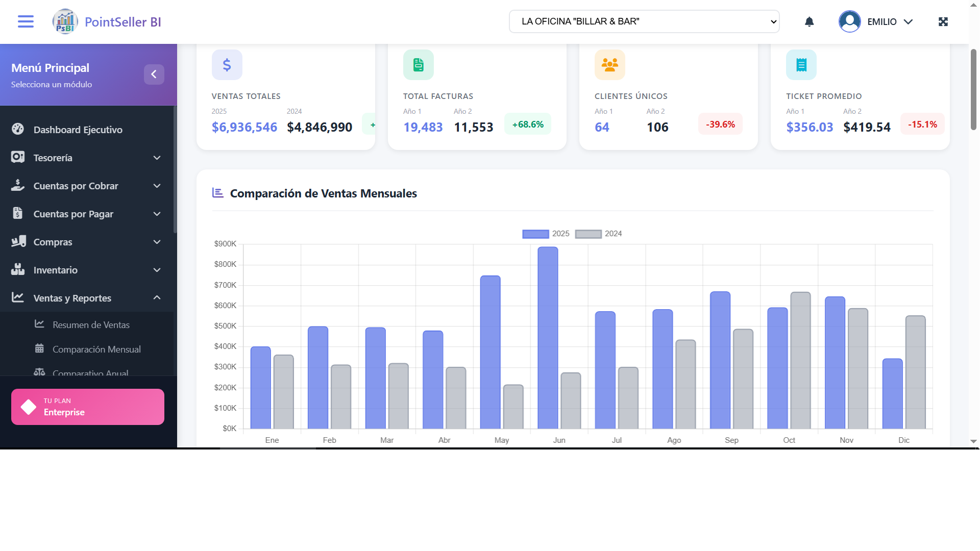Select the Tesorería money icon
The width and height of the screenshot is (980, 551).
pyautogui.click(x=17, y=157)
